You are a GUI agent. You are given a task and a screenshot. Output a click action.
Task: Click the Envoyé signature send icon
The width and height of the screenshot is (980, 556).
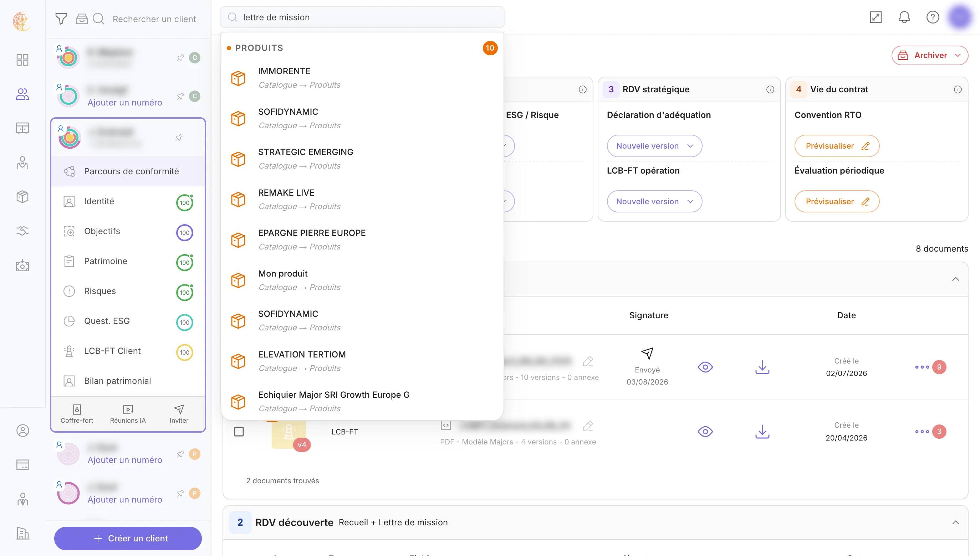pos(647,353)
